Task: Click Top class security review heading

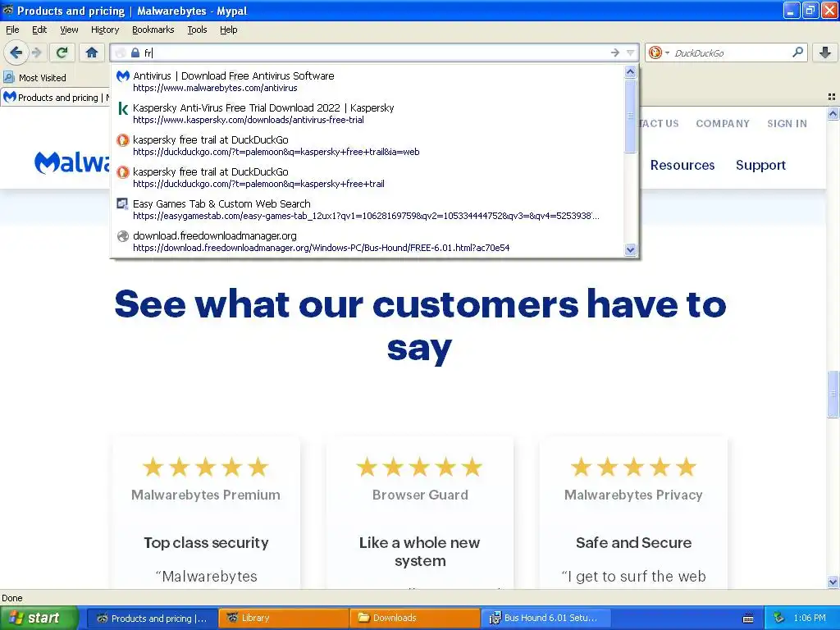Action: click(206, 543)
